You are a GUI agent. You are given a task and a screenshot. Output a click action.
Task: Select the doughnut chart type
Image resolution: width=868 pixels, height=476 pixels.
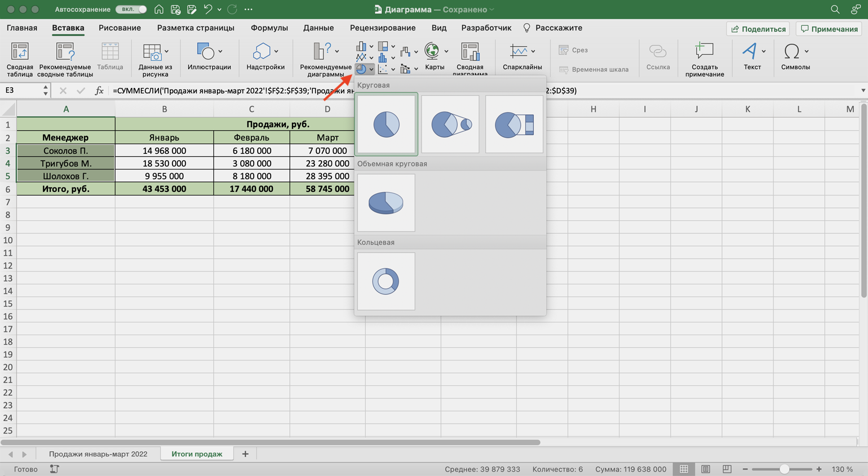pos(386,281)
